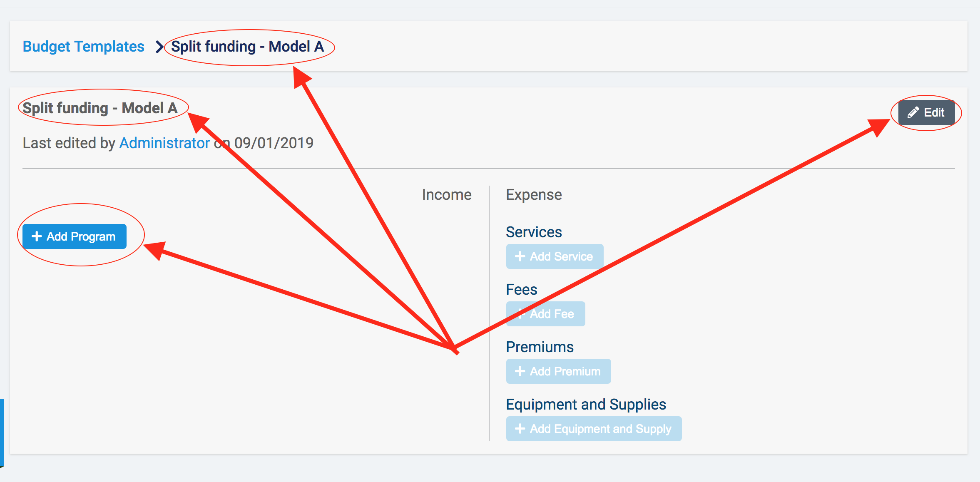This screenshot has width=980, height=482.
Task: Click the Fees section heading
Action: point(521,289)
